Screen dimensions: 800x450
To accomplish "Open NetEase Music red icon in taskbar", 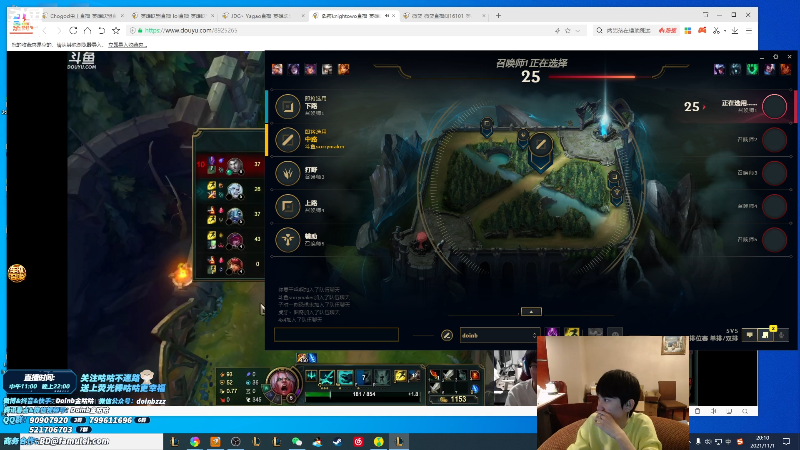I will [358, 442].
